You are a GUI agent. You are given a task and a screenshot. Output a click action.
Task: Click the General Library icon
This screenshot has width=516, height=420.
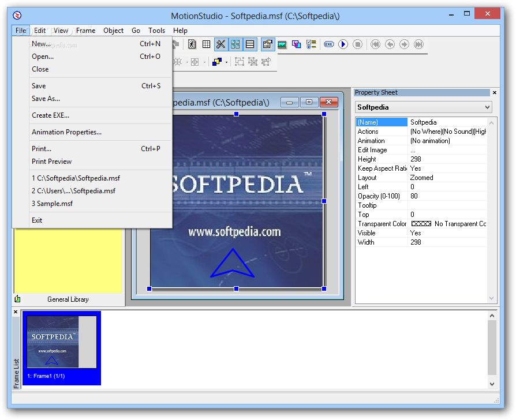17,299
